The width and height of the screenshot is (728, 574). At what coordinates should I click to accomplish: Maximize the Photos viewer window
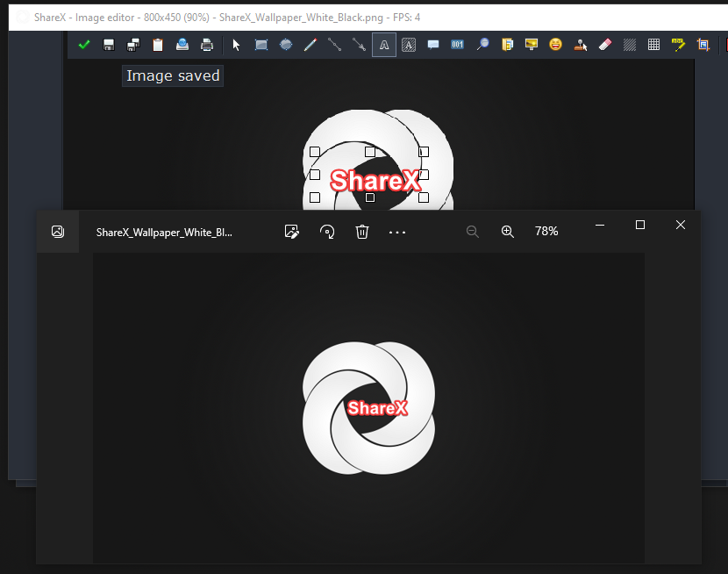coord(639,225)
